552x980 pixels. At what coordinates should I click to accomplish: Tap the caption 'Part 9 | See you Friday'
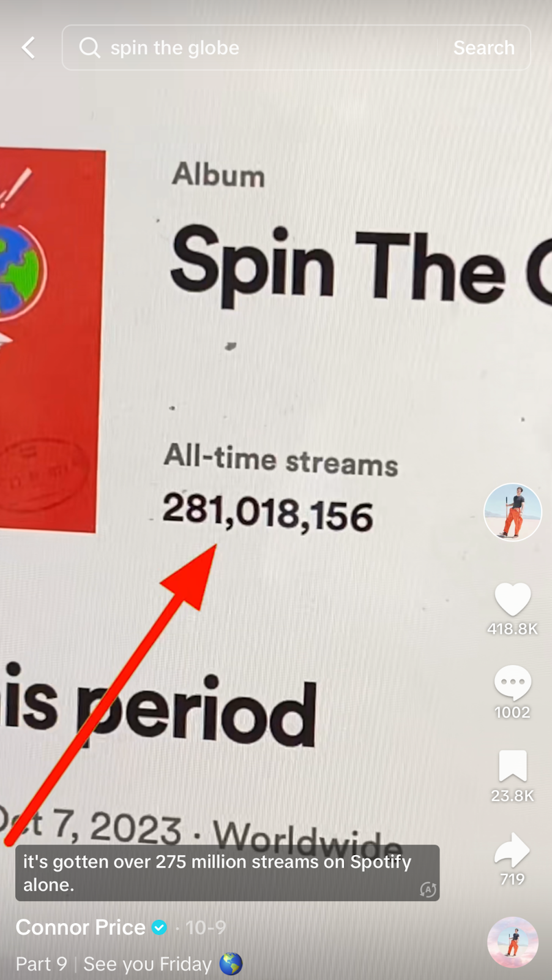(x=114, y=964)
